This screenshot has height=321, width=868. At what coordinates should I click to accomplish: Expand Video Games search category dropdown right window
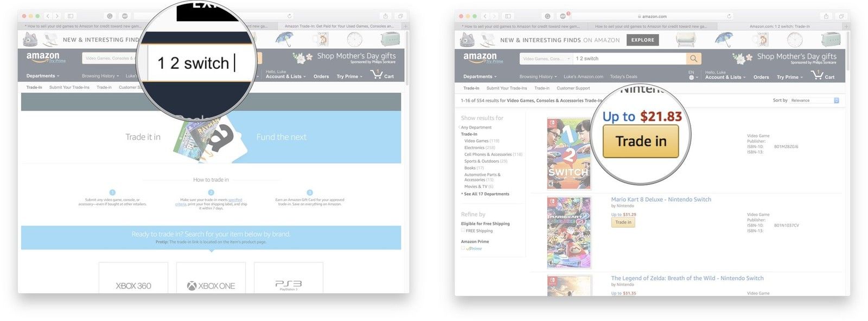pyautogui.click(x=546, y=59)
